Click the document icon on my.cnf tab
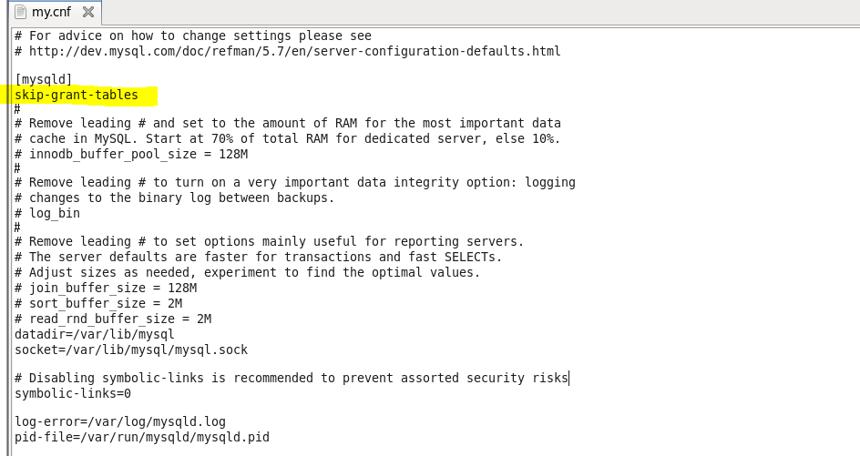The width and height of the screenshot is (860, 456). [21, 12]
